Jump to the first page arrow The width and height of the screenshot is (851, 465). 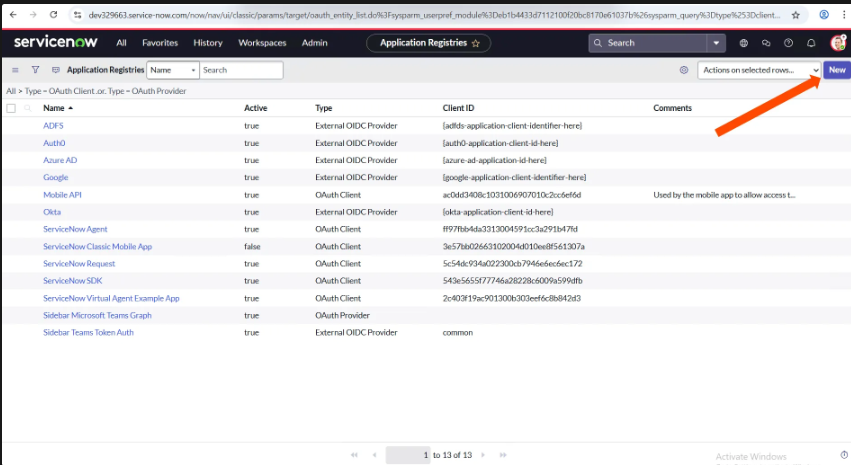click(354, 455)
